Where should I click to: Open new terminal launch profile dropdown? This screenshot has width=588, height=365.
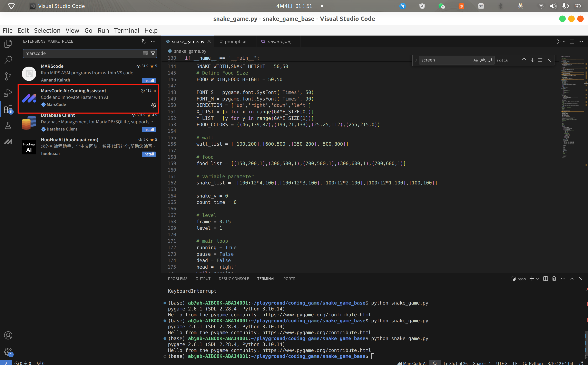click(537, 279)
